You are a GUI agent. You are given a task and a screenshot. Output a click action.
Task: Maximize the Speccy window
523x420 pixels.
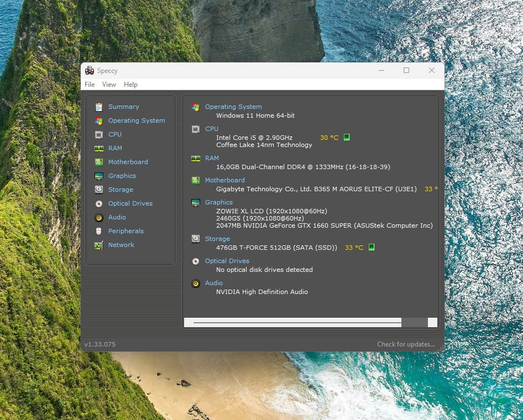406,70
